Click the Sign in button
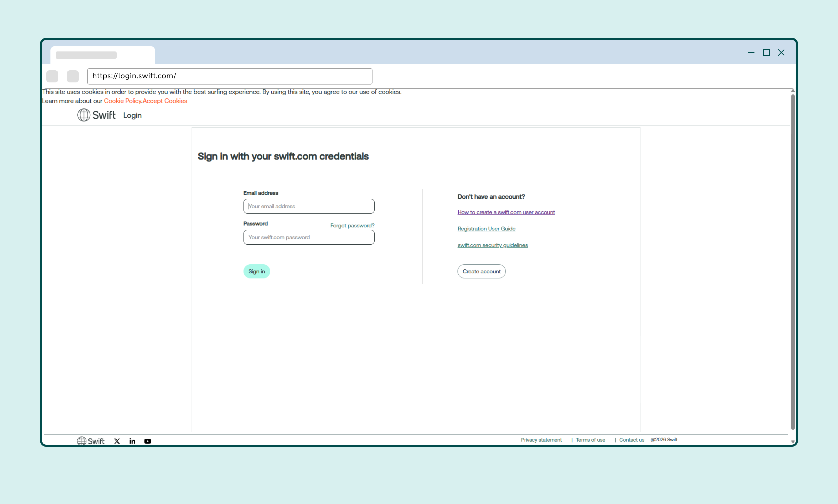This screenshot has height=504, width=838. click(x=257, y=271)
